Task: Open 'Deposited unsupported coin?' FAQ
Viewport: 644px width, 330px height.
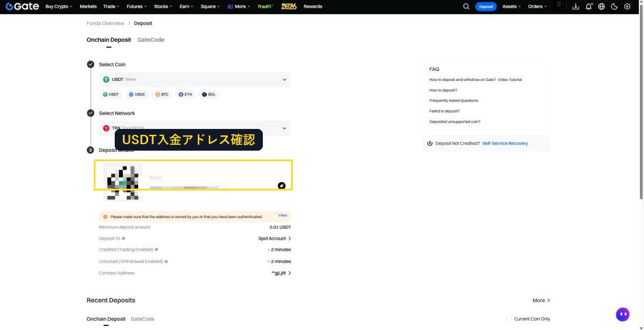Action: [x=455, y=122]
